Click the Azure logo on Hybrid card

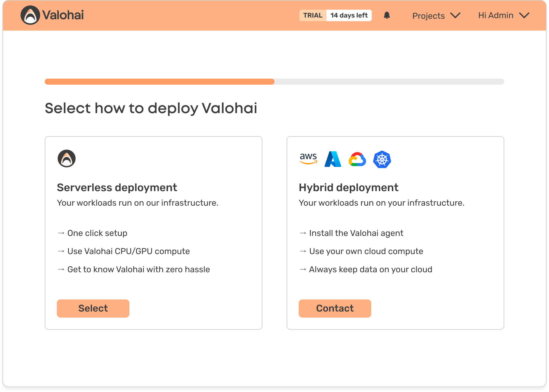click(x=333, y=159)
